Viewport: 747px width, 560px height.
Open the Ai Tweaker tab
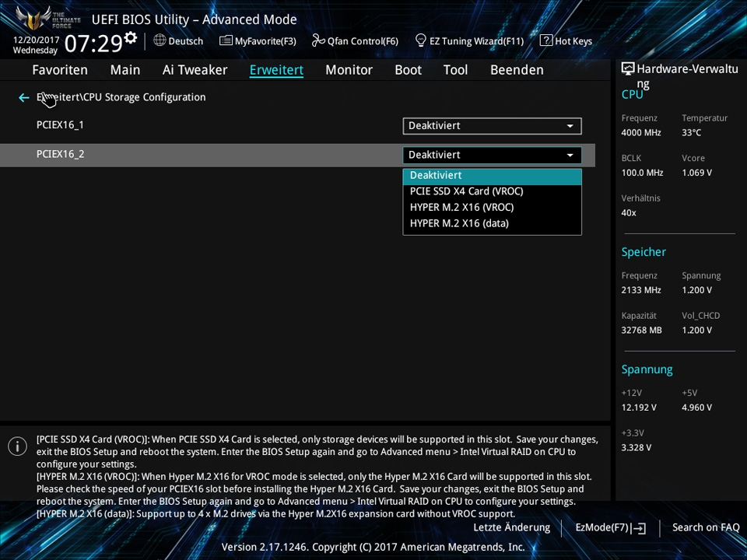point(195,70)
